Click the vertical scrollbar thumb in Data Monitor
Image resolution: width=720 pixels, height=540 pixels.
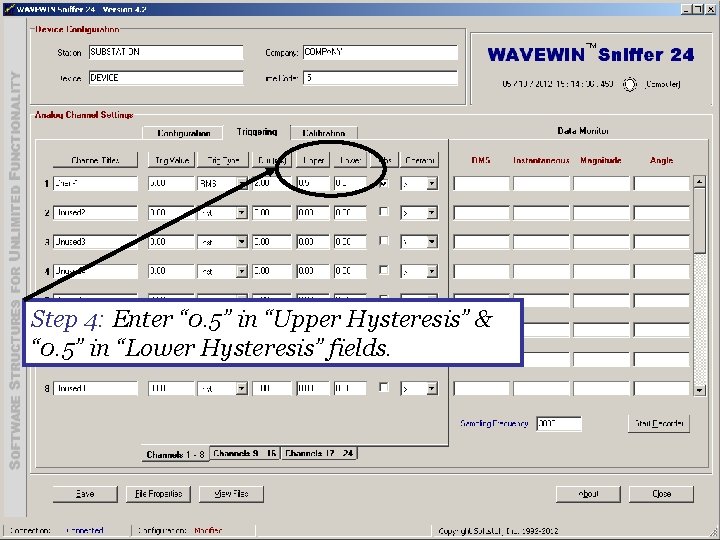(x=699, y=220)
